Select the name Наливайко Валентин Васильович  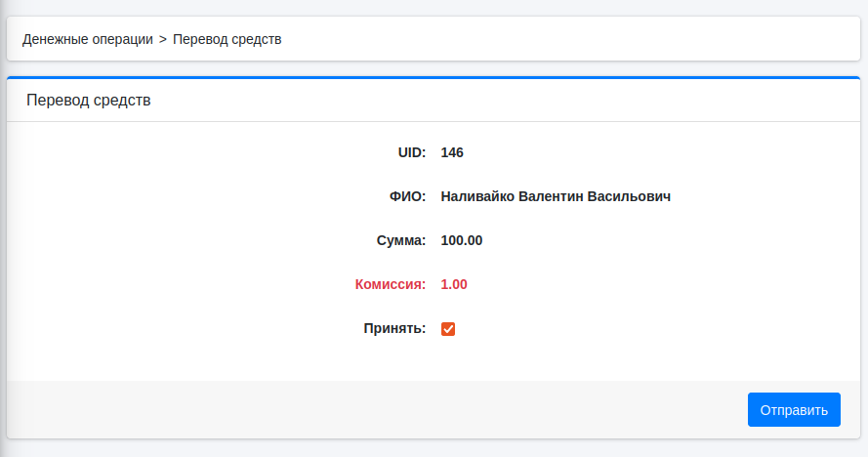[x=556, y=196]
